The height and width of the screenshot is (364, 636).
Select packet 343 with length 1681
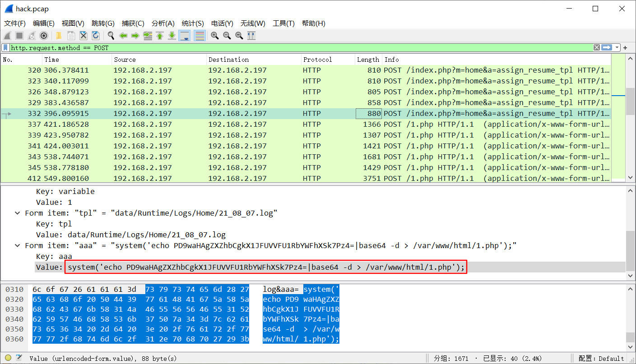tap(306, 157)
